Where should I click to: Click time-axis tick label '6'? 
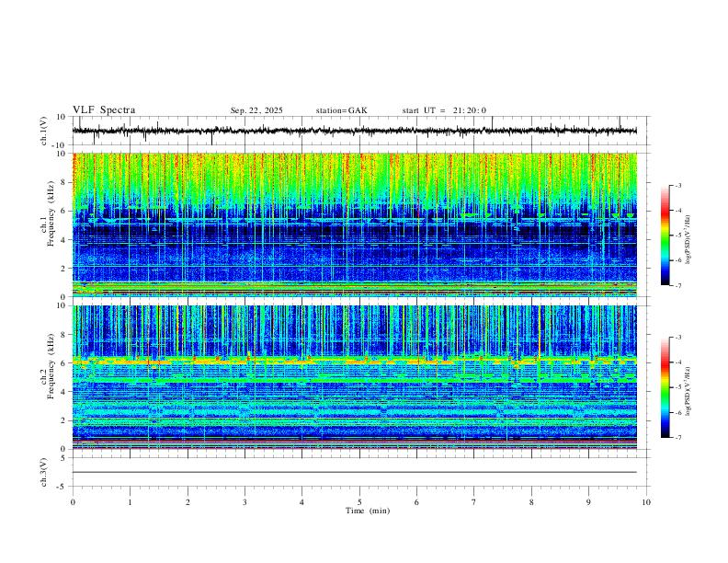tap(416, 502)
